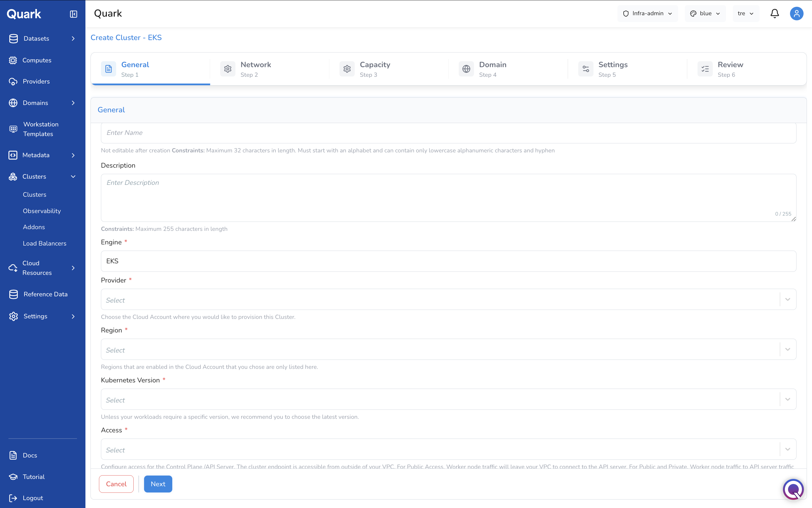The width and height of the screenshot is (812, 508).
Task: Click the Create Cluster - EKS heading
Action: pyautogui.click(x=126, y=38)
